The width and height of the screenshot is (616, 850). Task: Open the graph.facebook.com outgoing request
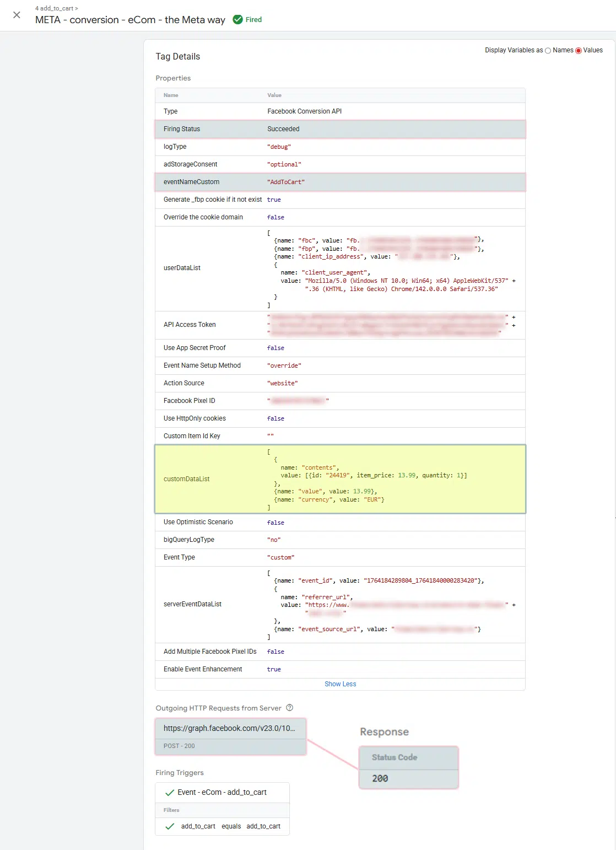click(229, 728)
